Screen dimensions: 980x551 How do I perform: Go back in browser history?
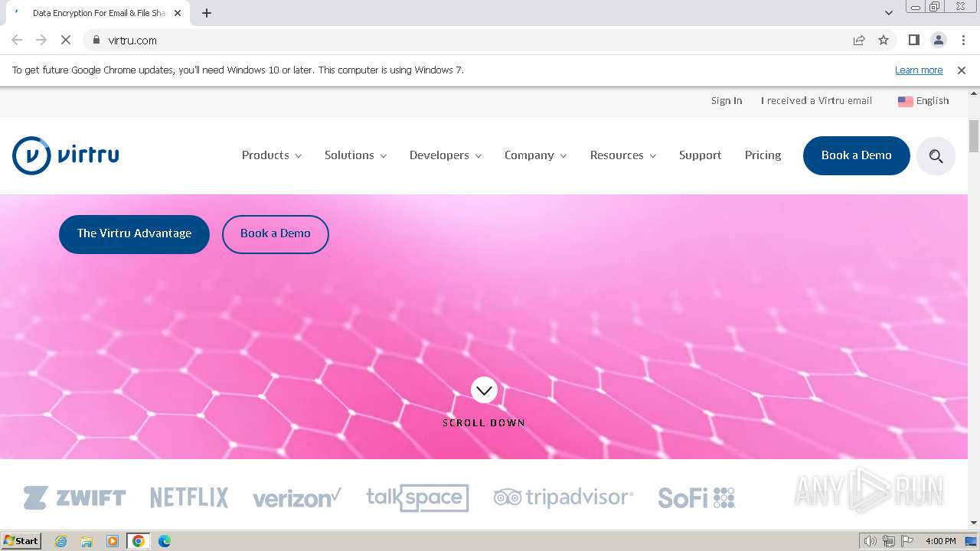point(17,40)
